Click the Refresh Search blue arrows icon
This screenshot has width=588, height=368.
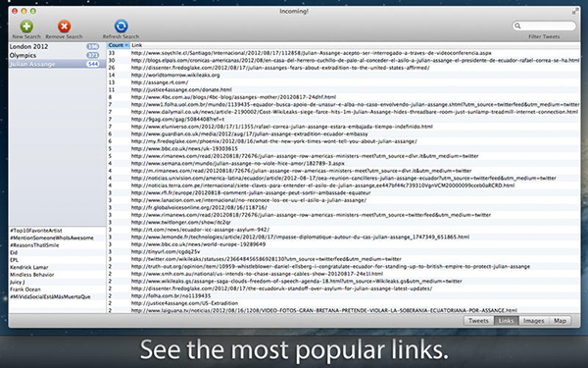tap(121, 26)
